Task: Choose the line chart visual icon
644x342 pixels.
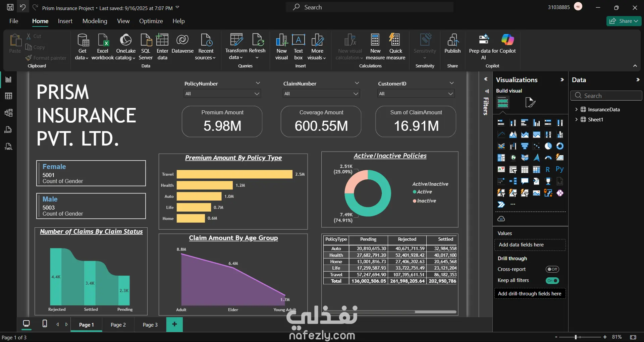Action: pyautogui.click(x=501, y=135)
